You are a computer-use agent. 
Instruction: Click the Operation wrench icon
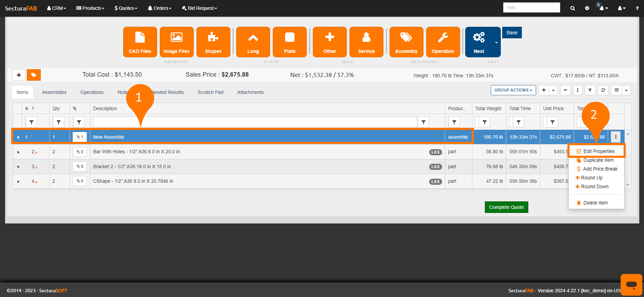point(443,42)
